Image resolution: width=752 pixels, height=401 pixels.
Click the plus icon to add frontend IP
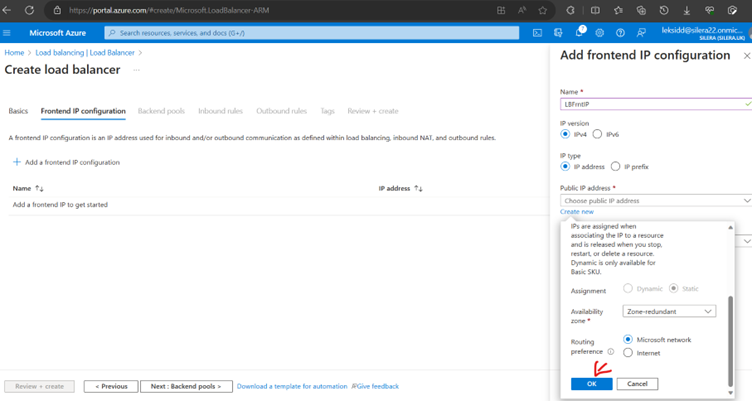pyautogui.click(x=17, y=162)
